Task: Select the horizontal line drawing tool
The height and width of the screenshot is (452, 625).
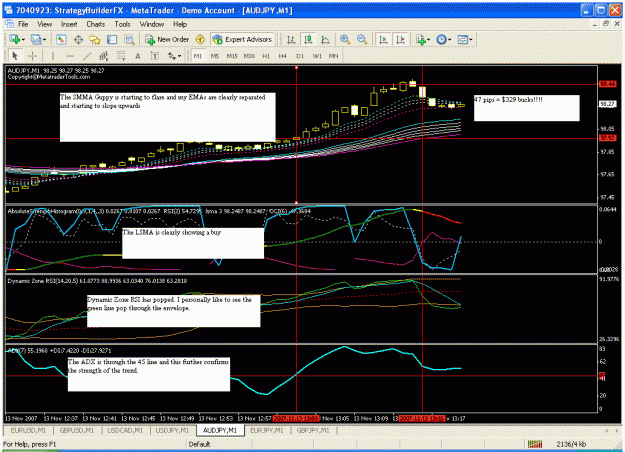Action: pyautogui.click(x=70, y=56)
